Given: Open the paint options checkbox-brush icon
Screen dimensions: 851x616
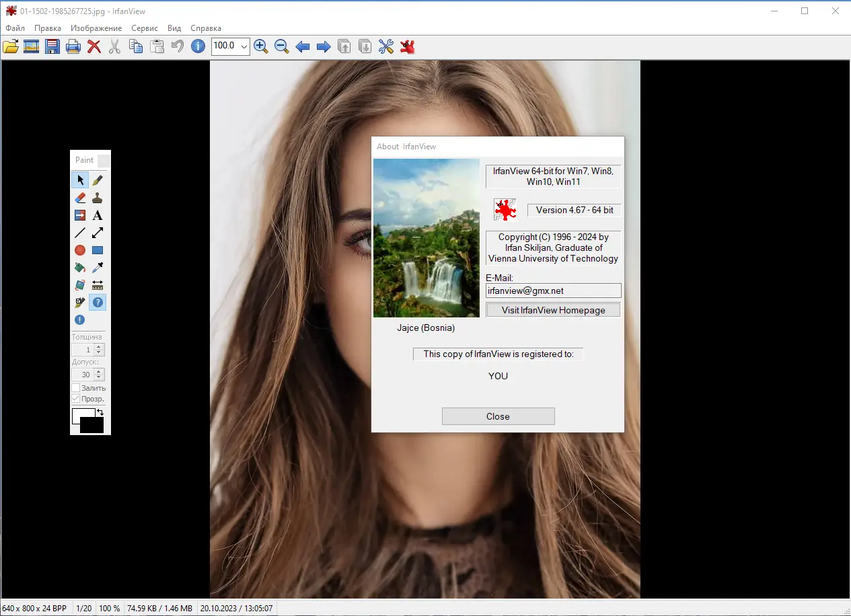Looking at the screenshot, I should [80, 303].
